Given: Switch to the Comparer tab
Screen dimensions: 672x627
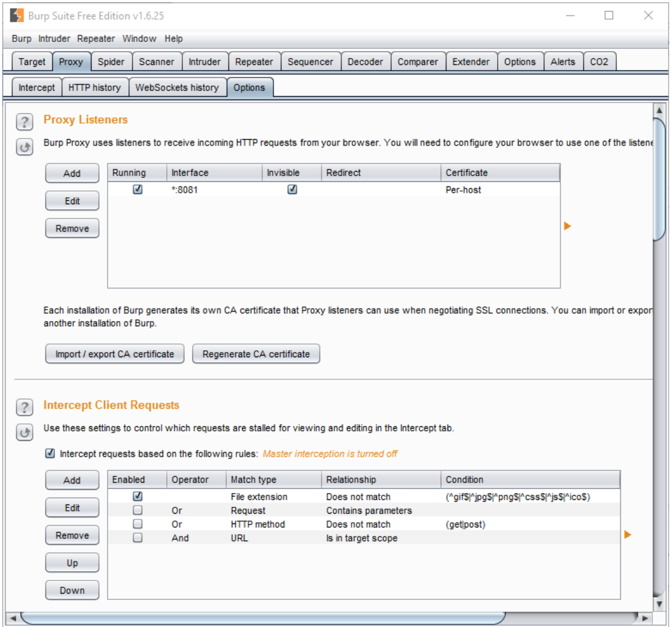Looking at the screenshot, I should click(x=418, y=62).
